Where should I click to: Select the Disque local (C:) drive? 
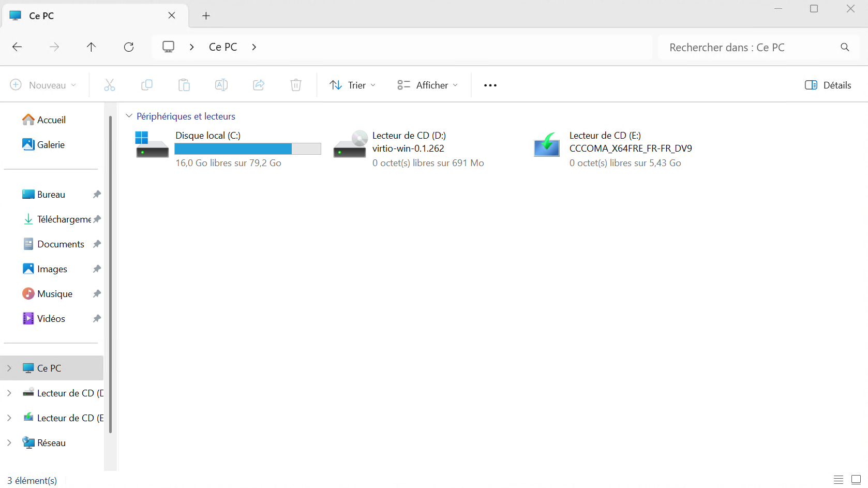pos(228,149)
